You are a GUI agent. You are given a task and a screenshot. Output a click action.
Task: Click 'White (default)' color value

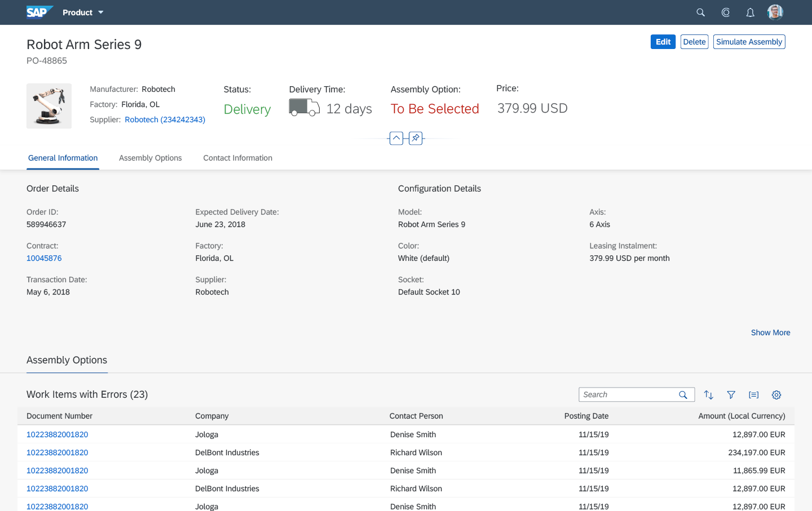[x=423, y=258]
